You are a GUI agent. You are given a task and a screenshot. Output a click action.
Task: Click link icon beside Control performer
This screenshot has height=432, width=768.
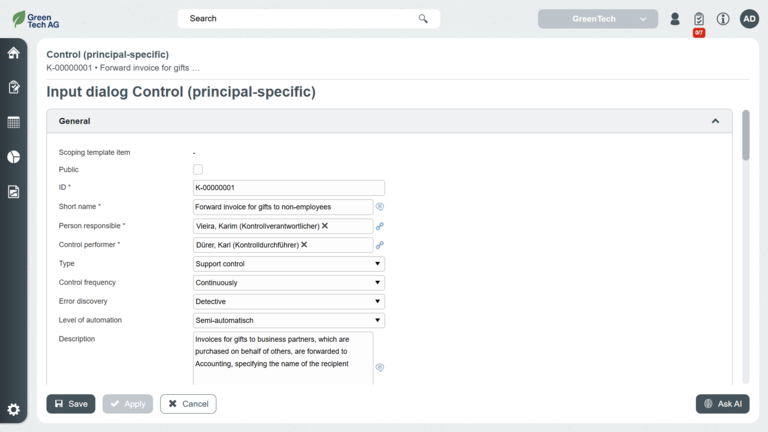[x=380, y=245]
